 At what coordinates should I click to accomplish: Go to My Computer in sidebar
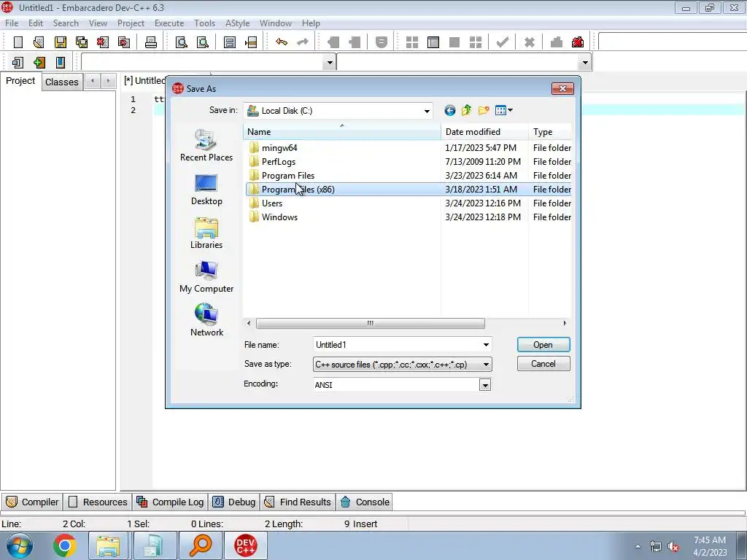pyautogui.click(x=206, y=276)
